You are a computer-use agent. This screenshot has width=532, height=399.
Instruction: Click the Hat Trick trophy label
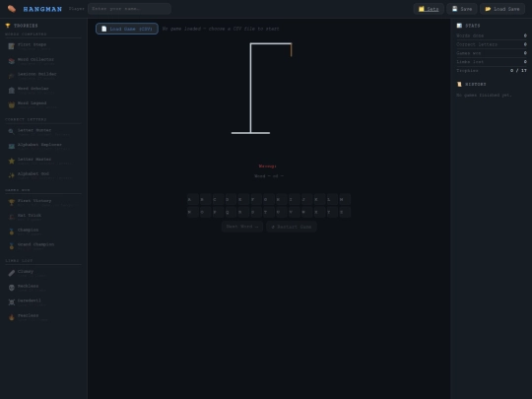click(x=30, y=215)
